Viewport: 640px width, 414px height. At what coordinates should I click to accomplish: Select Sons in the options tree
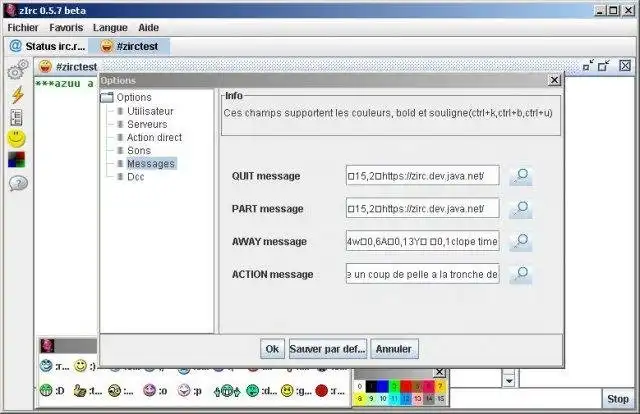click(134, 151)
